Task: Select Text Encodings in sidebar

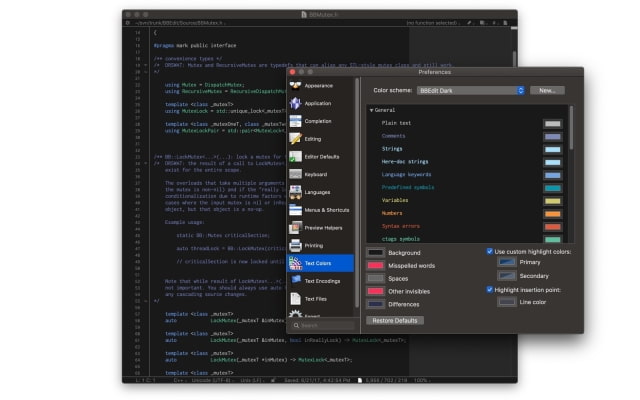Action: click(320, 281)
